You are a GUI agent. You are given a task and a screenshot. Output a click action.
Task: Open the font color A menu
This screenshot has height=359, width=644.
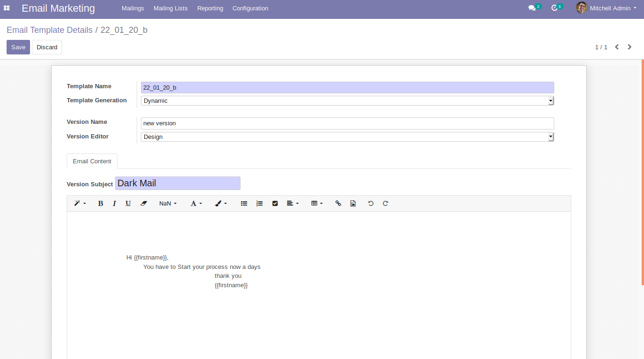(196, 203)
